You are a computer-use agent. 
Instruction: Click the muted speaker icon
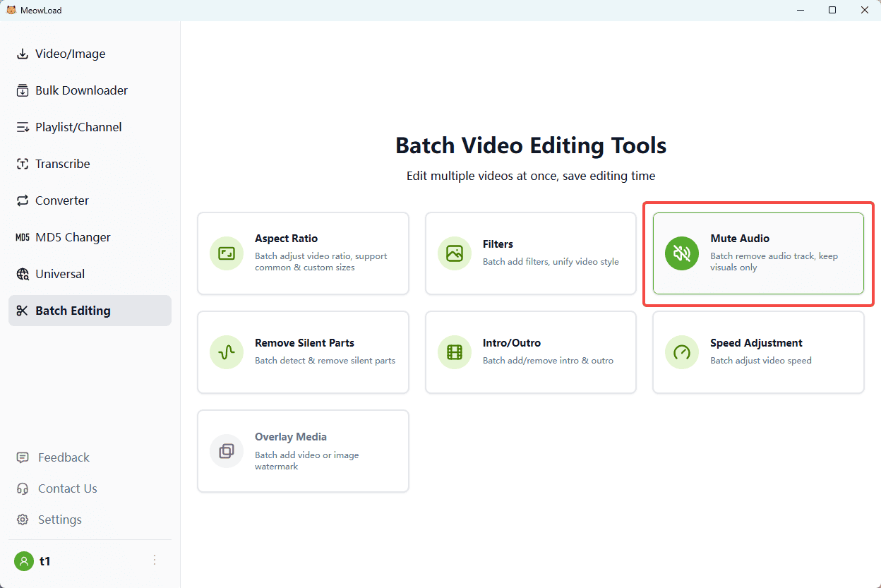point(682,253)
